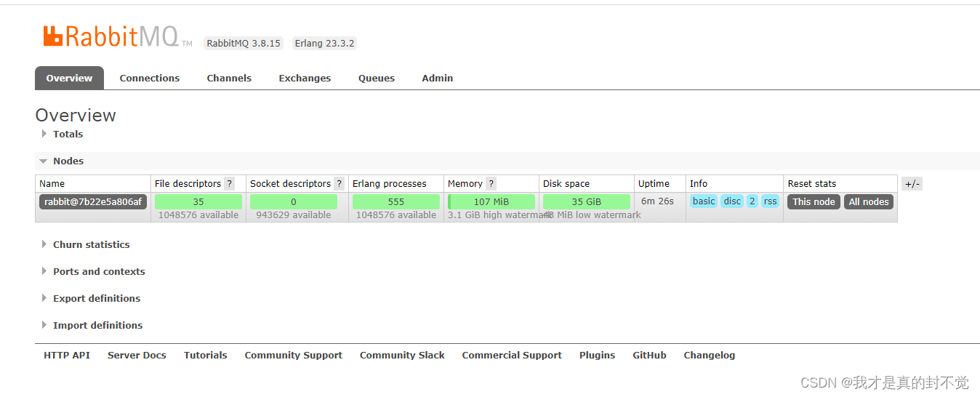Open the HTTP API link
The image size is (980, 397).
click(67, 355)
